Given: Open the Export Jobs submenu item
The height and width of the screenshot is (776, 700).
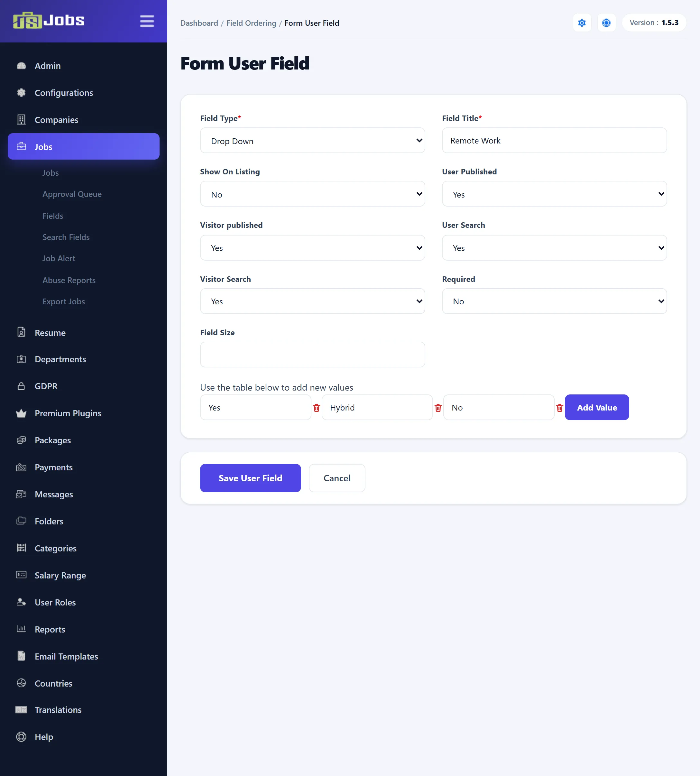Looking at the screenshot, I should pyautogui.click(x=63, y=302).
